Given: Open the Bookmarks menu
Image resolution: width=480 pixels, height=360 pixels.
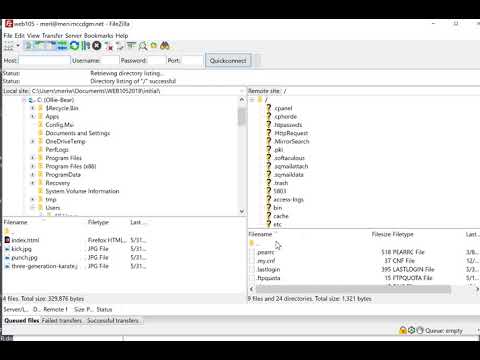Looking at the screenshot, I should pyautogui.click(x=99, y=35).
